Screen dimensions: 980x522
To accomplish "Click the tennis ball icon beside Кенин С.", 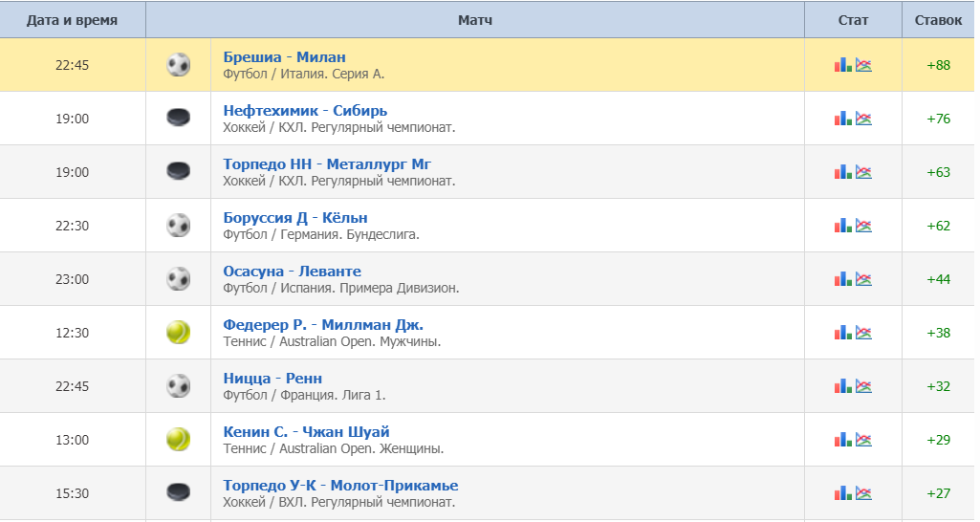I will [x=178, y=440].
